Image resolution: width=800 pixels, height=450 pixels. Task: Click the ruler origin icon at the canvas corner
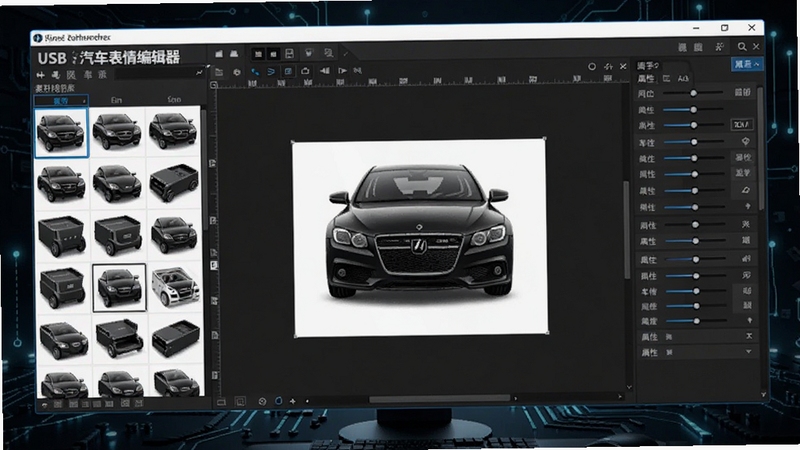[214, 85]
